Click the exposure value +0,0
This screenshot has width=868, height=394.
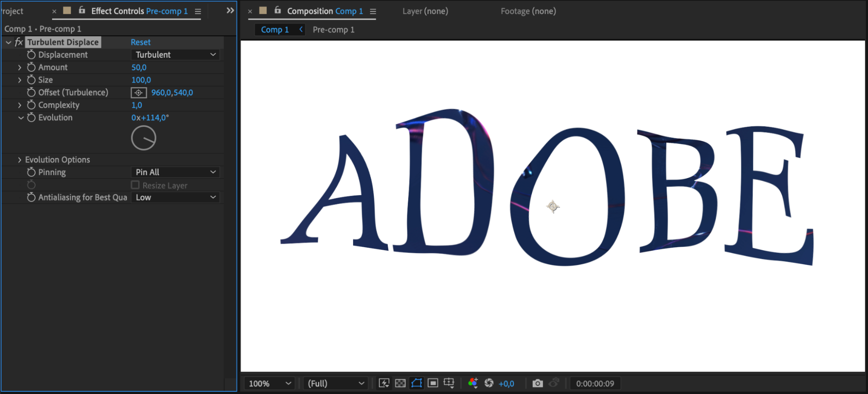pyautogui.click(x=506, y=384)
